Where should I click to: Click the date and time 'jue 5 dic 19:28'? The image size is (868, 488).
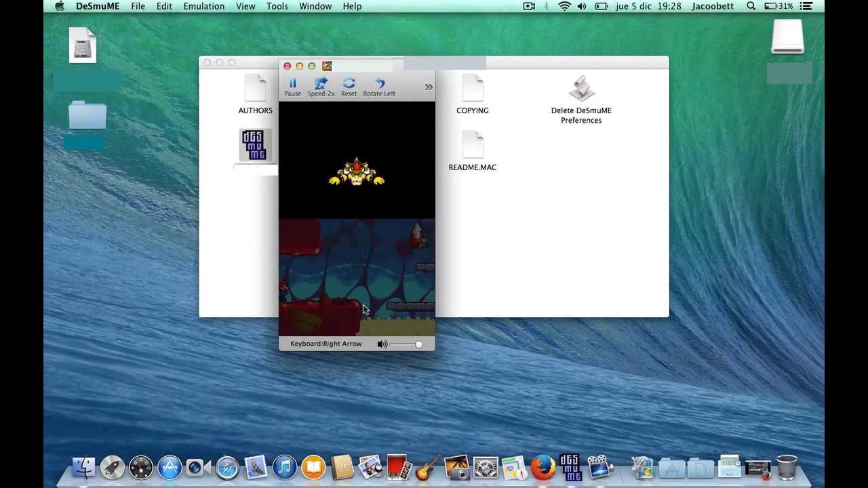coord(649,6)
